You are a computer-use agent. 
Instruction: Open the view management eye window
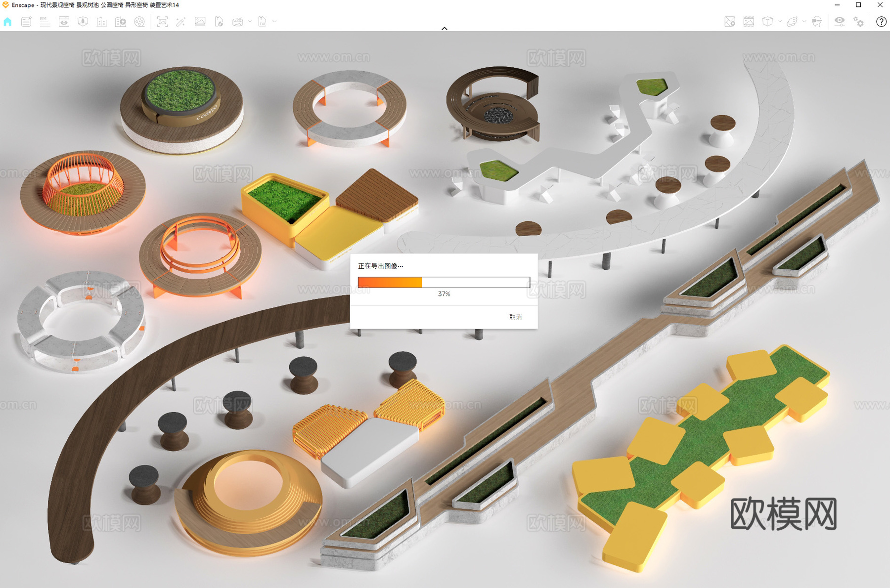coord(64,22)
